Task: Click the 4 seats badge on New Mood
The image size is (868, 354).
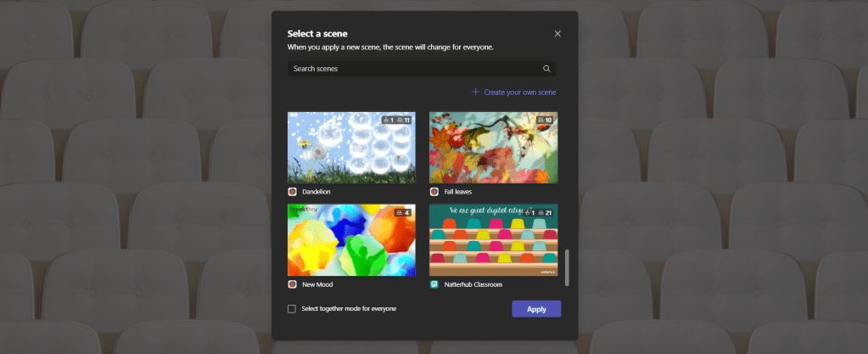Action: coord(402,212)
